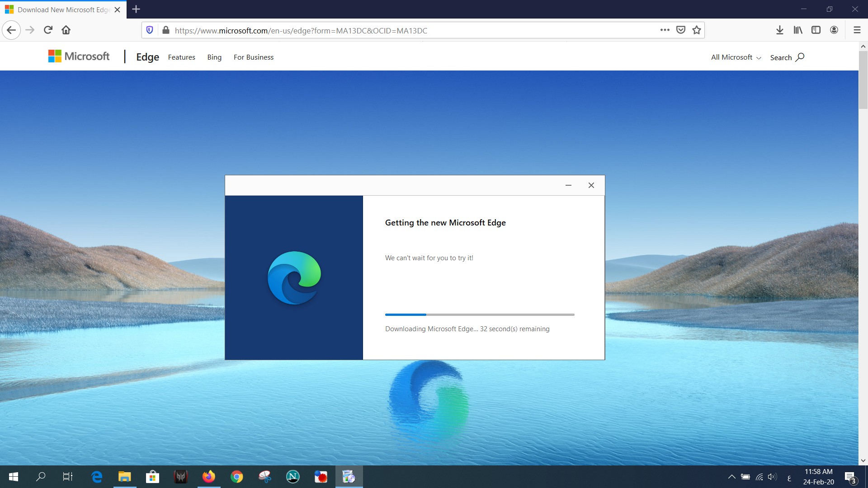Image resolution: width=868 pixels, height=488 pixels.
Task: Switch to the installer setup taskbar item
Action: 349,477
